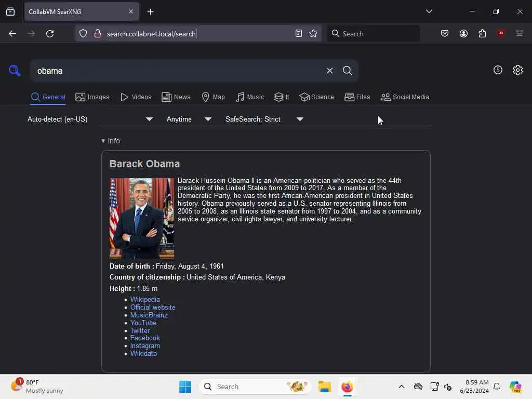Viewport: 532px width, 399px height.
Task: Open Save to Pocket icon
Action: pyautogui.click(x=445, y=33)
